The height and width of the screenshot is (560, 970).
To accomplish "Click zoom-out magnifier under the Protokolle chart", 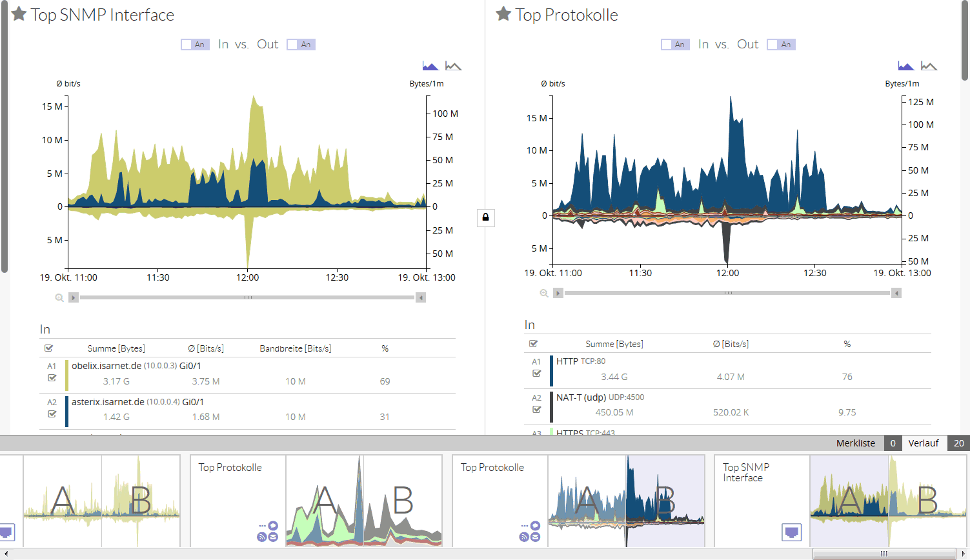I will [x=544, y=293].
